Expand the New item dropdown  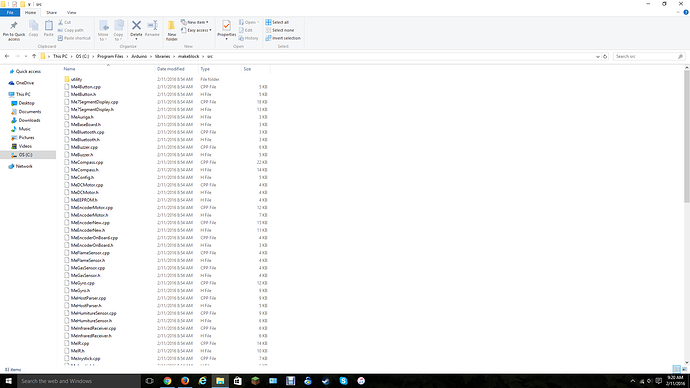click(x=195, y=22)
